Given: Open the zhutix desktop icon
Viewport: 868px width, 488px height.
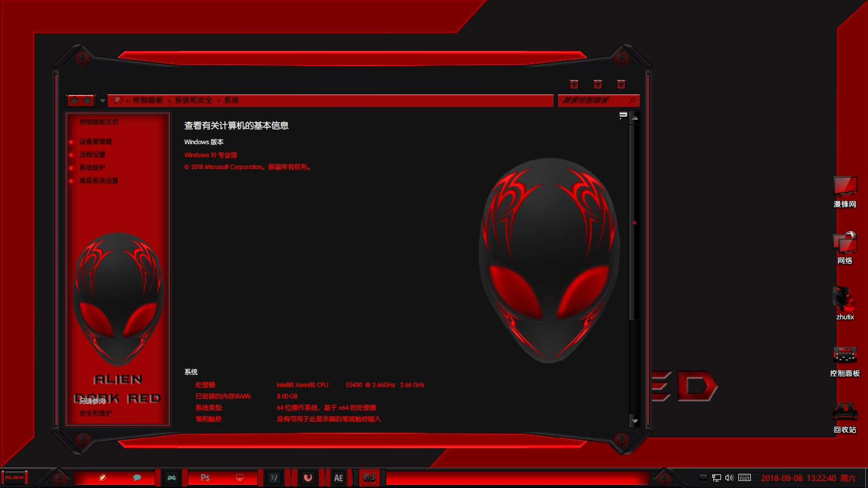Looking at the screenshot, I should pos(845,300).
